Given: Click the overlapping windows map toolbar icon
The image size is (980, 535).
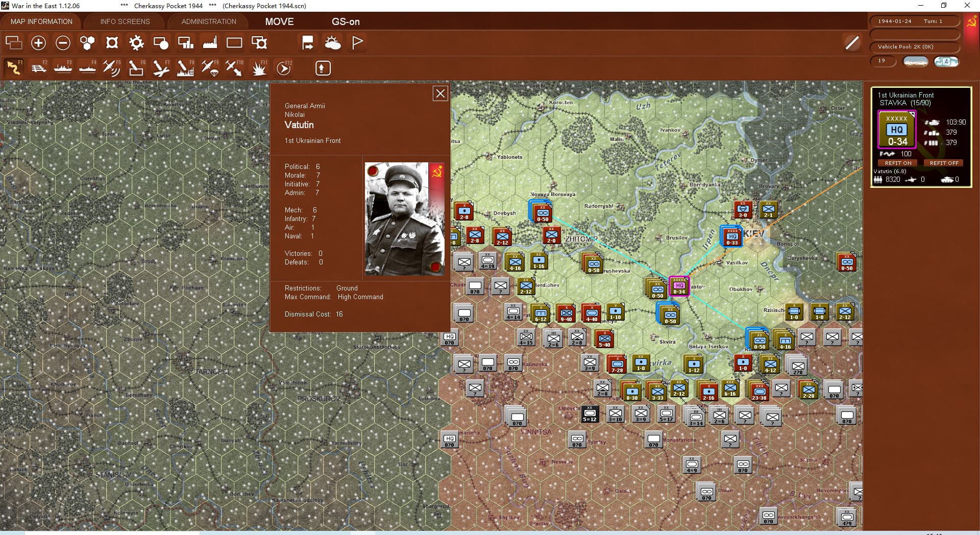Looking at the screenshot, I should pyautogui.click(x=14, y=42).
